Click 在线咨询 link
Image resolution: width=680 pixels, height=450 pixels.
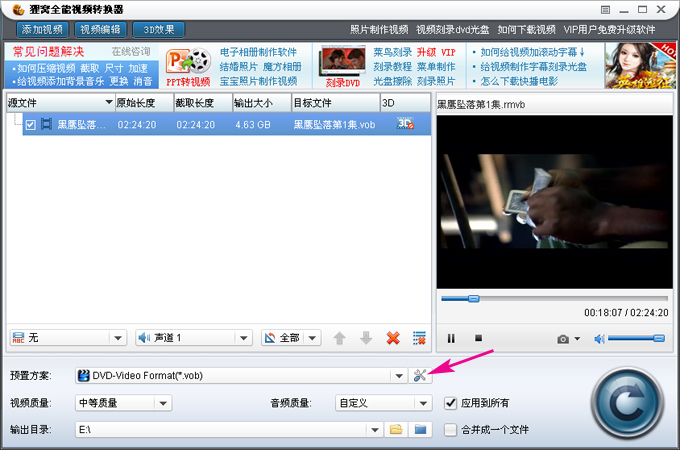point(131,52)
